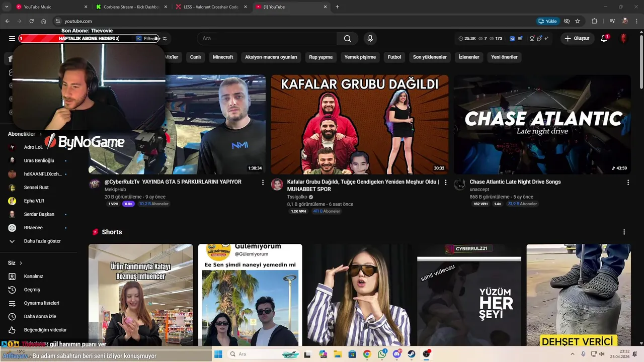Screen dimensions: 644x362
Task: Open the Shorts section three-dot menu
Action: [x=624, y=232]
